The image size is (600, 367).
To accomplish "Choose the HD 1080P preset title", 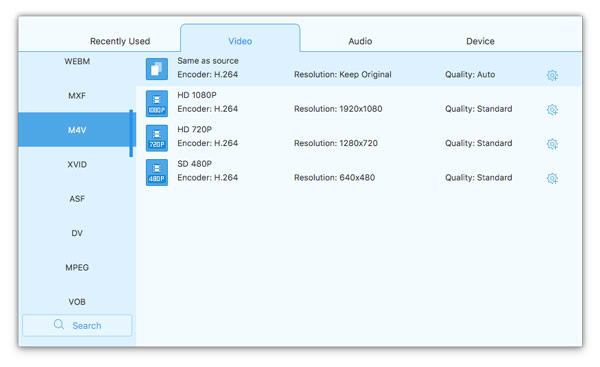I will click(x=197, y=95).
